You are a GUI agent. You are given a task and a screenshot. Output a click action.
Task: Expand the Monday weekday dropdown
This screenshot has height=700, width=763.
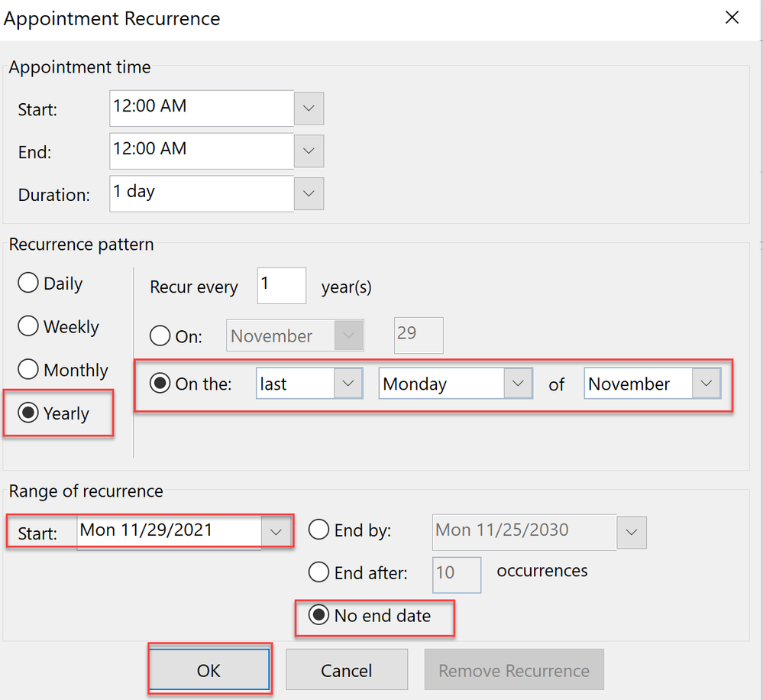517,384
